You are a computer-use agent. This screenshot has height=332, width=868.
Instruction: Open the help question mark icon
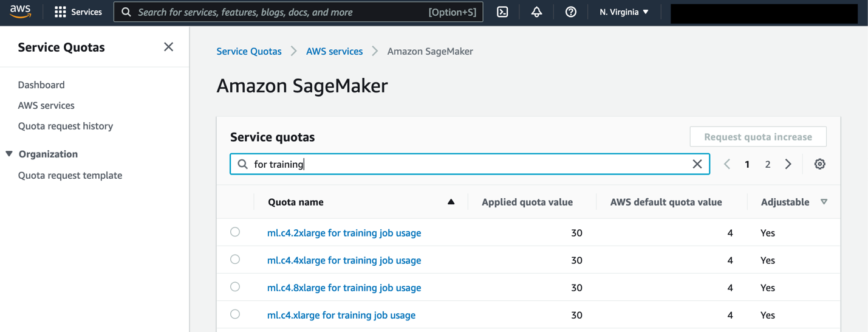click(x=570, y=12)
